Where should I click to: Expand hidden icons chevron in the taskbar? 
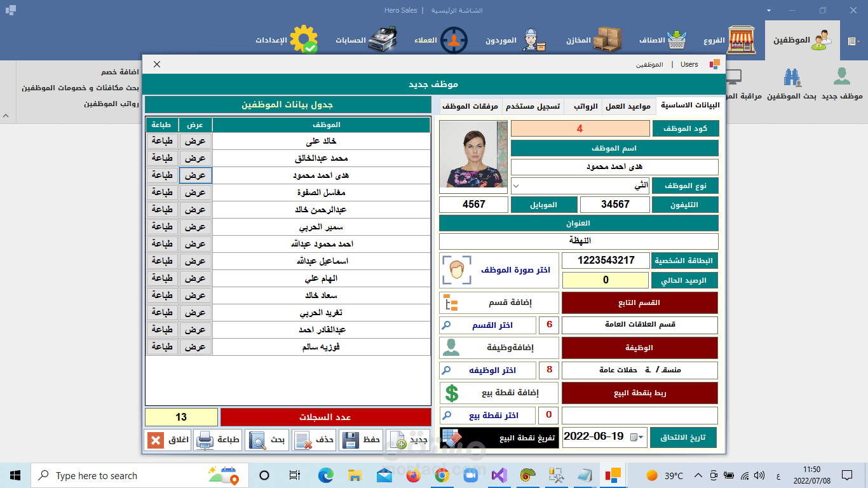pos(698,475)
